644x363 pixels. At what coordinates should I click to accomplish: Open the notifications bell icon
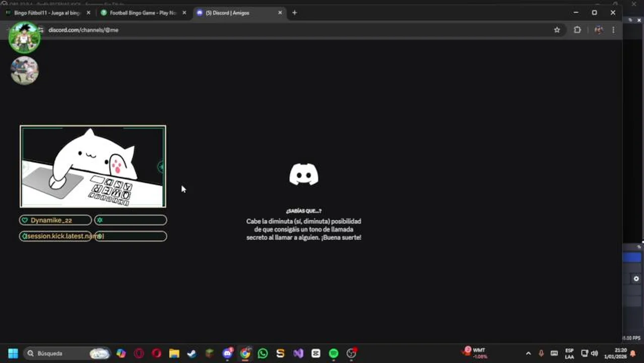pos(633,353)
